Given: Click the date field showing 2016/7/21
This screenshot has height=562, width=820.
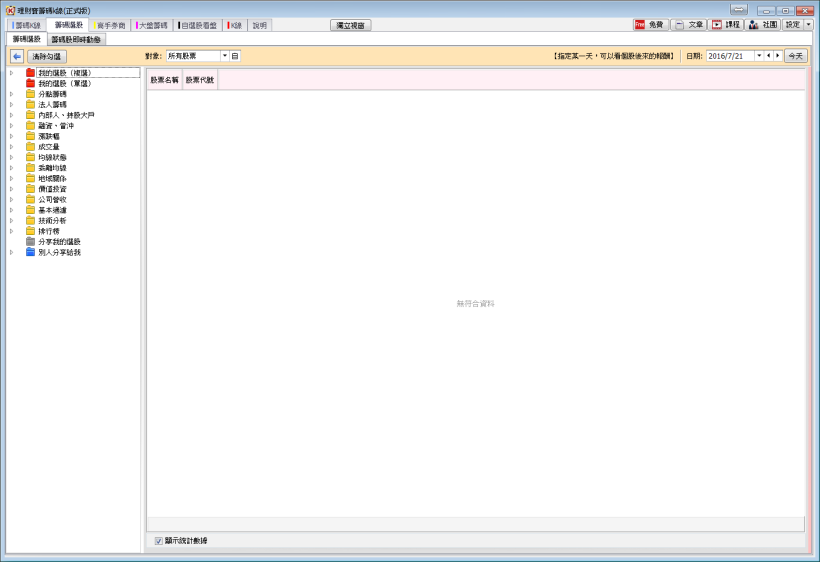Looking at the screenshot, I should (x=731, y=56).
